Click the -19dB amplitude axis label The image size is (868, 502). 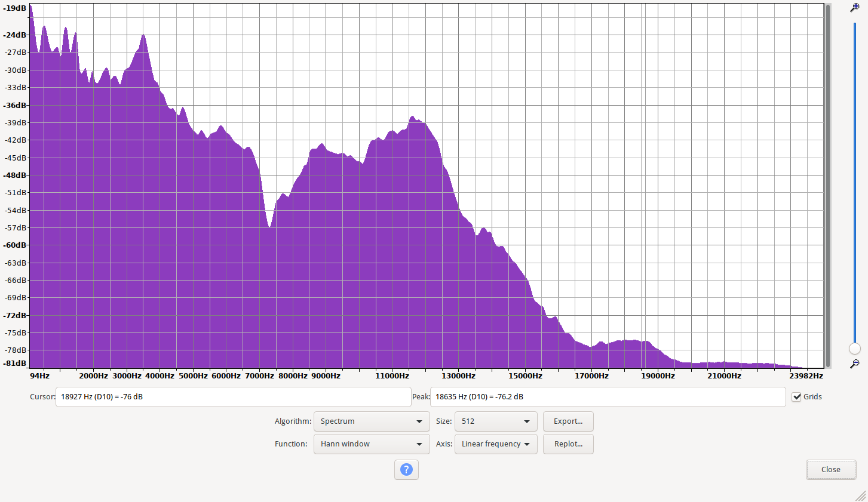pos(15,8)
